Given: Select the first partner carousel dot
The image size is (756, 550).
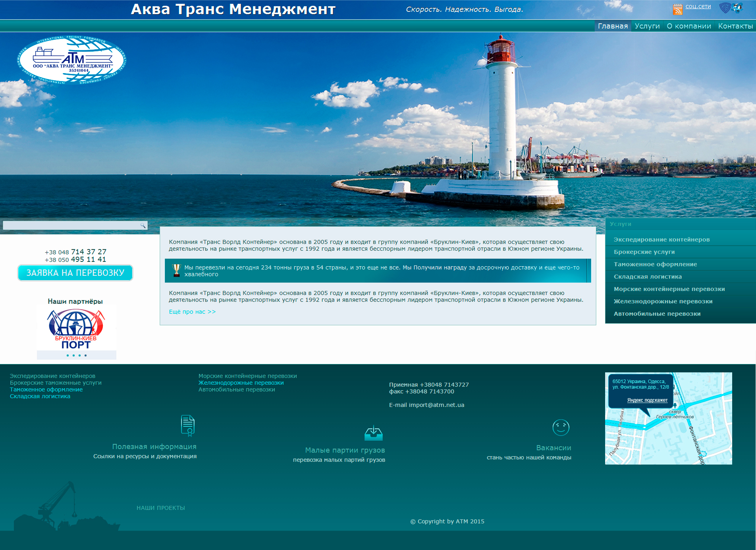Looking at the screenshot, I should click(x=68, y=355).
